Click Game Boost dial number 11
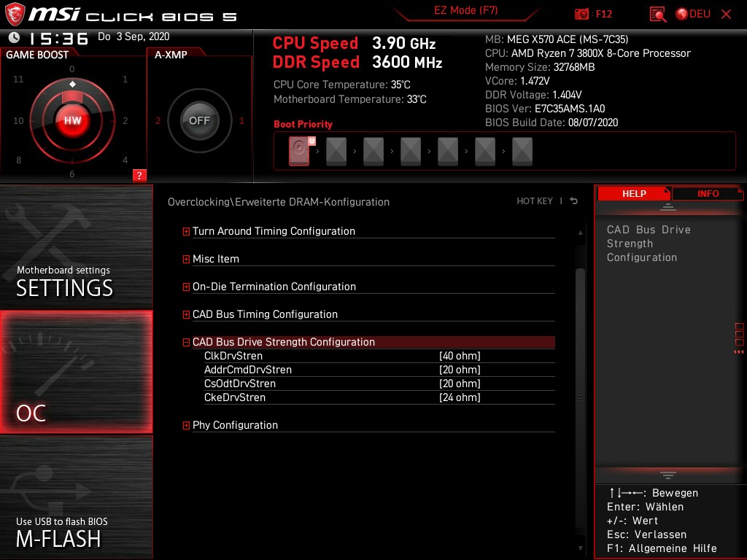This screenshot has height=560, width=747. click(x=18, y=79)
